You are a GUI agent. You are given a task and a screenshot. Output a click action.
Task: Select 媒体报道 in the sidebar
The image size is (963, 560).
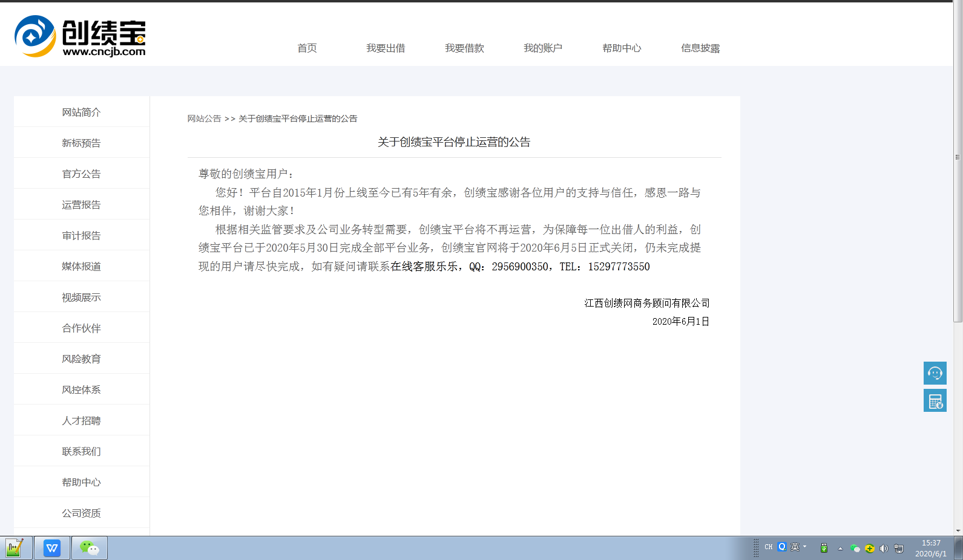point(82,266)
